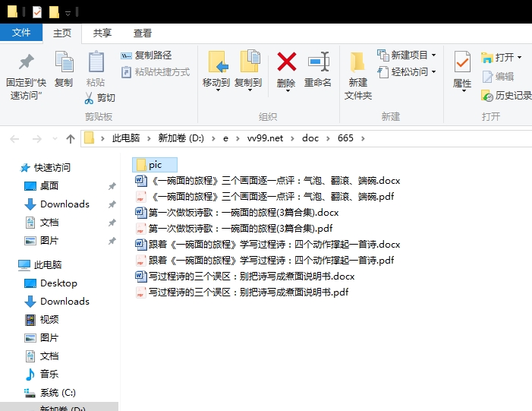Open pinned 桌面 in quick access

click(42, 186)
